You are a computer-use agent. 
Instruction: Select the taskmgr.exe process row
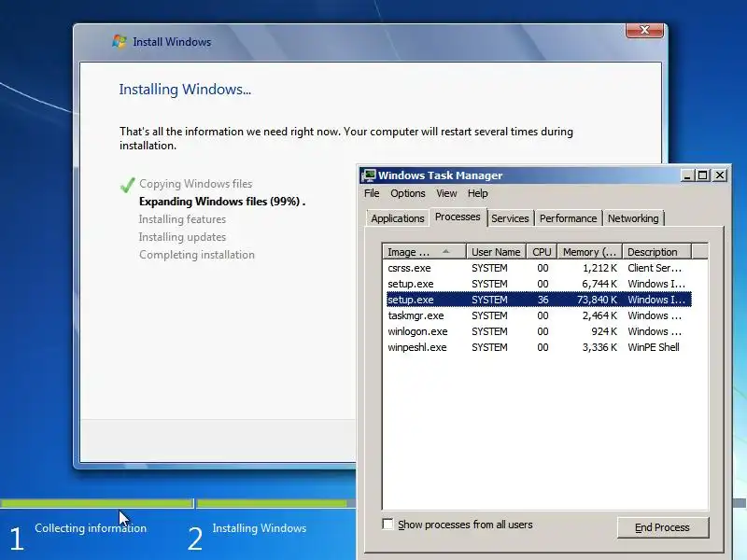click(539, 315)
